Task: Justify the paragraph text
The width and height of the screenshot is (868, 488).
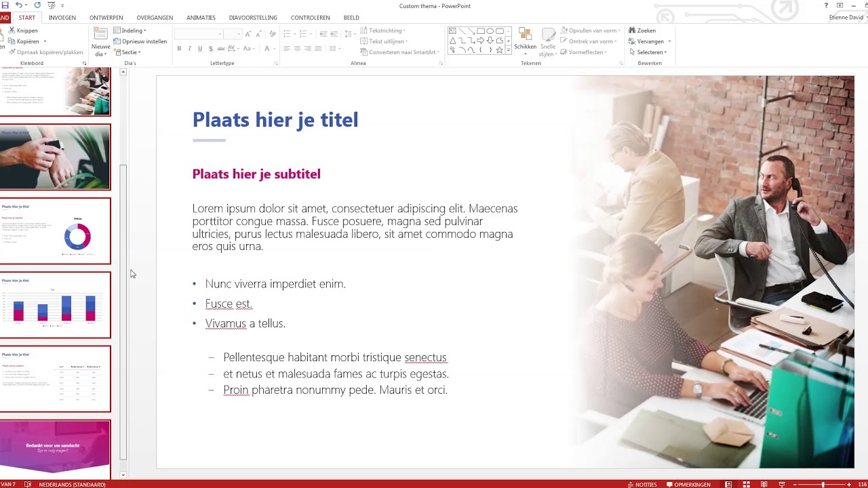Action: click(317, 48)
